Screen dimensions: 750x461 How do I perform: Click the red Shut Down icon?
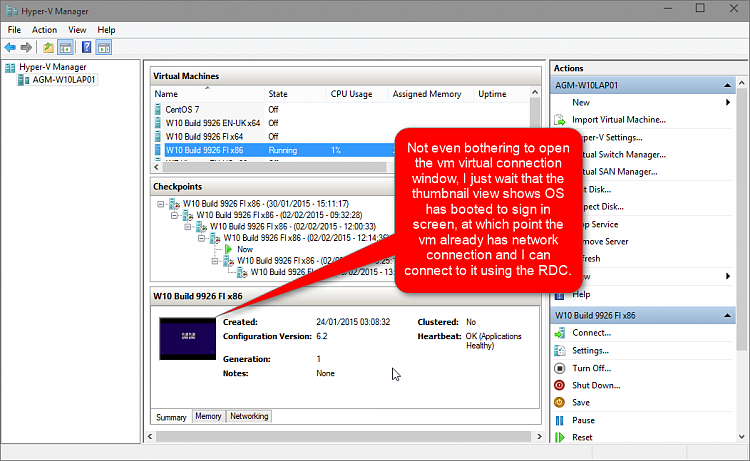[560, 385]
